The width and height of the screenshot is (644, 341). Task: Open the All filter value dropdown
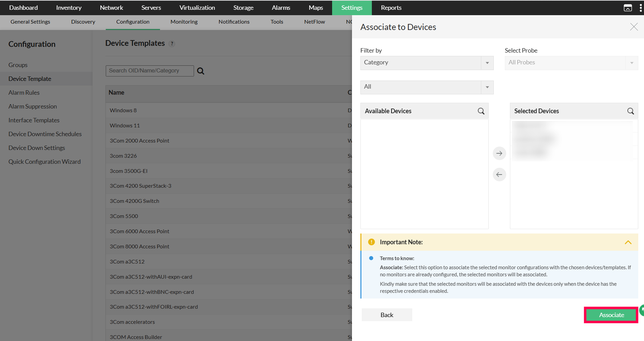427,87
